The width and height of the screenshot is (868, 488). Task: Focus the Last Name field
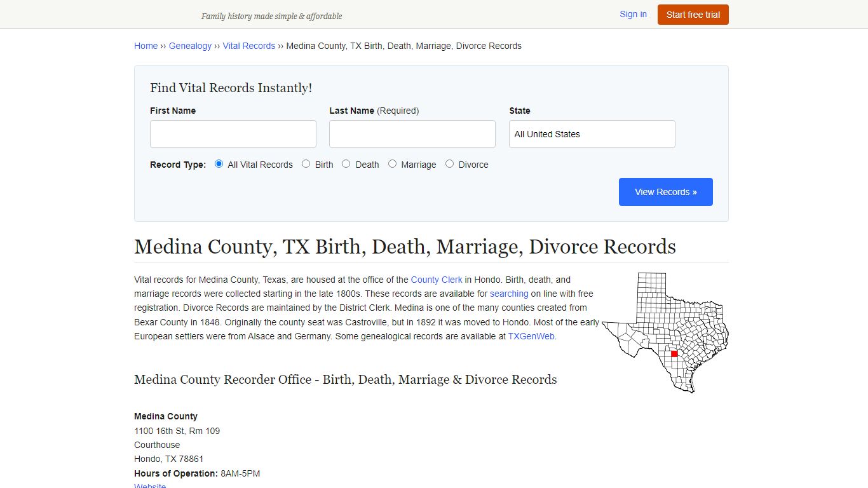coord(412,134)
